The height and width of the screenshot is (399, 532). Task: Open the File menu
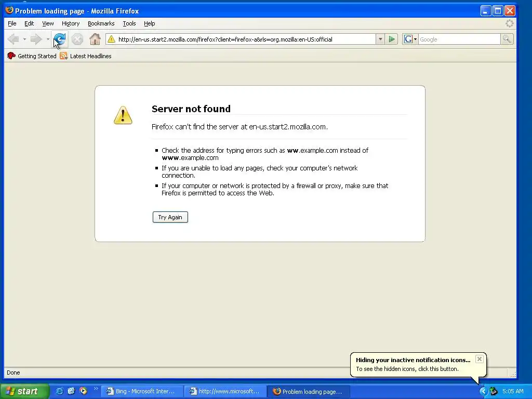(12, 23)
